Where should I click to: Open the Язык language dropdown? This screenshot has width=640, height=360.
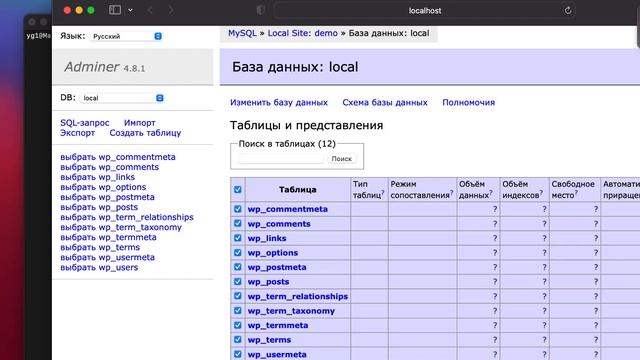click(127, 36)
